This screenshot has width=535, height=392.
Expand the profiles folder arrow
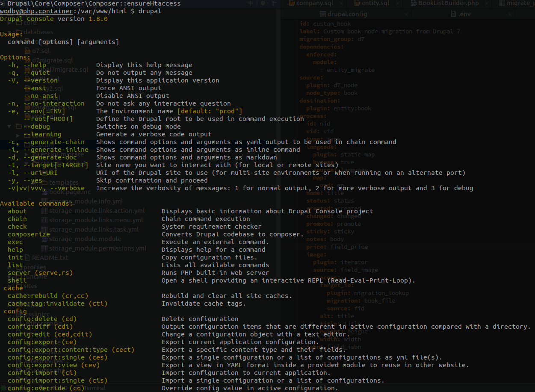[9, 267]
